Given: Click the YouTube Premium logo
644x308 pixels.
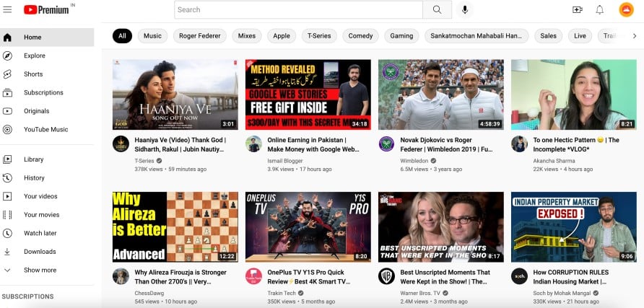Looking at the screenshot, I should (x=46, y=9).
